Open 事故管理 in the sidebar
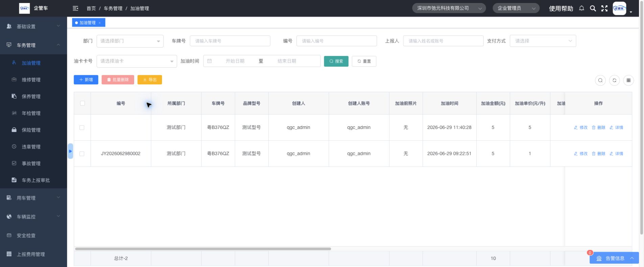Image resolution: width=644 pixels, height=267 pixels. [x=33, y=163]
